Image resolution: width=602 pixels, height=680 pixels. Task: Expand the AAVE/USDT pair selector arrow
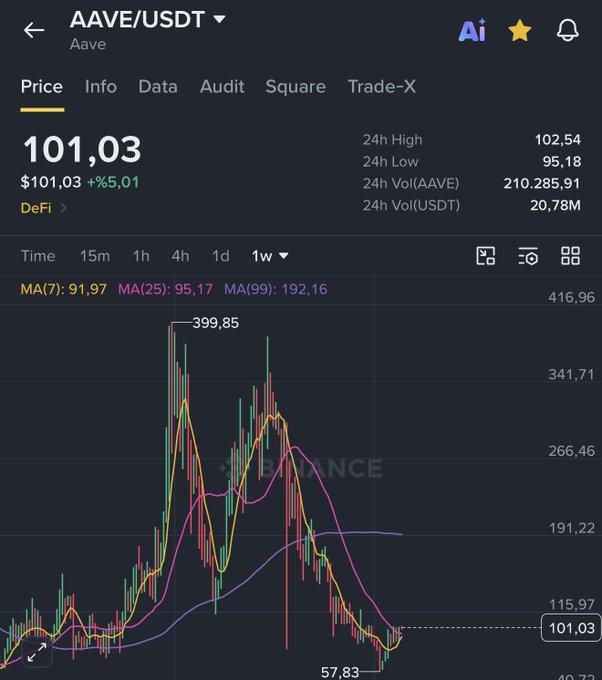tap(219, 19)
